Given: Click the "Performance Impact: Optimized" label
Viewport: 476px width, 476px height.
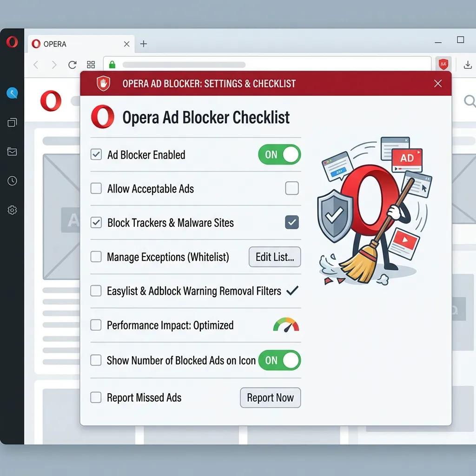Looking at the screenshot, I should tap(170, 325).
